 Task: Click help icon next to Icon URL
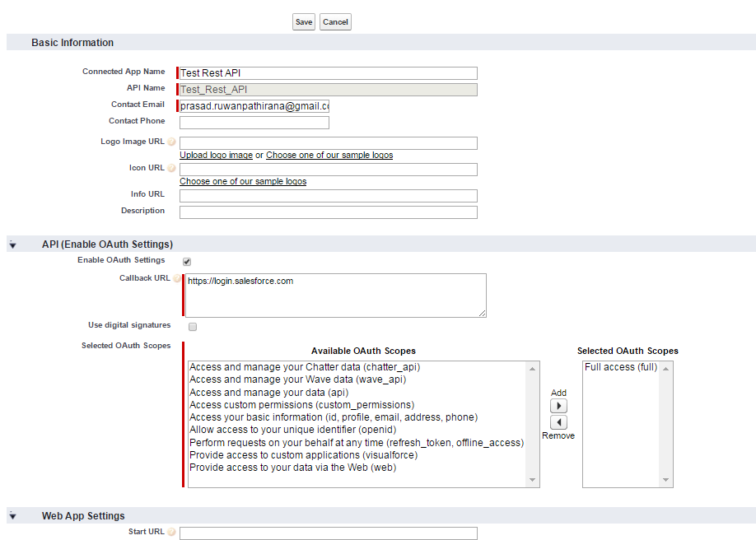[x=172, y=169]
